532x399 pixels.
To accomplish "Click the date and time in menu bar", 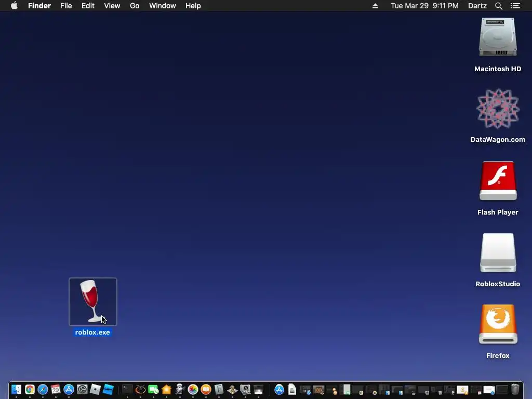I will 424,6.
